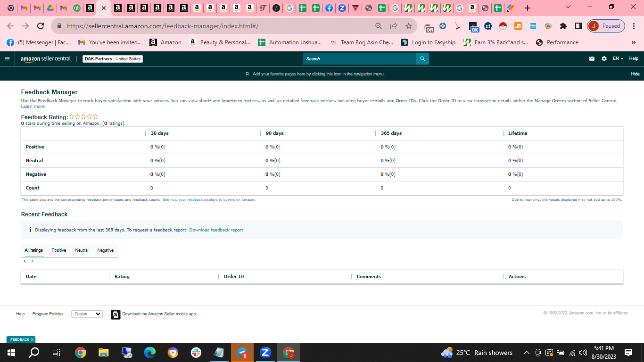Screen dimensions: 644x362
Task: Switch to the Negative ratings tab
Action: [106, 250]
